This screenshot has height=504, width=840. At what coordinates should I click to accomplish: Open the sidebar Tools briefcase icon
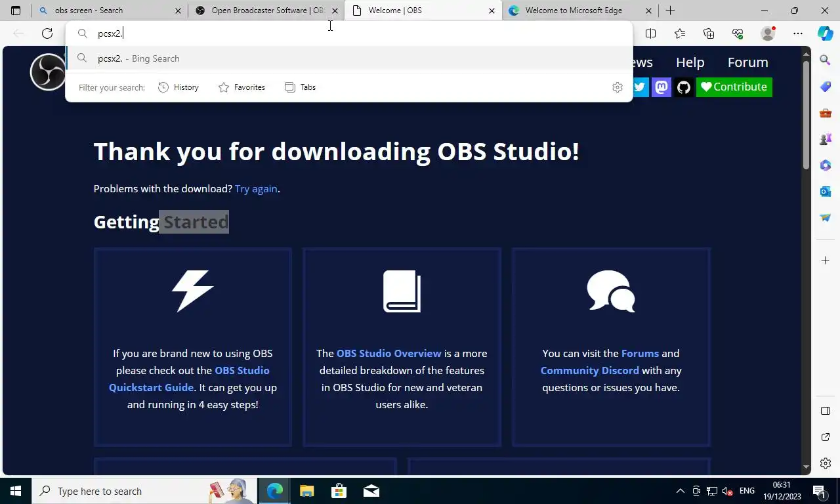tap(826, 113)
